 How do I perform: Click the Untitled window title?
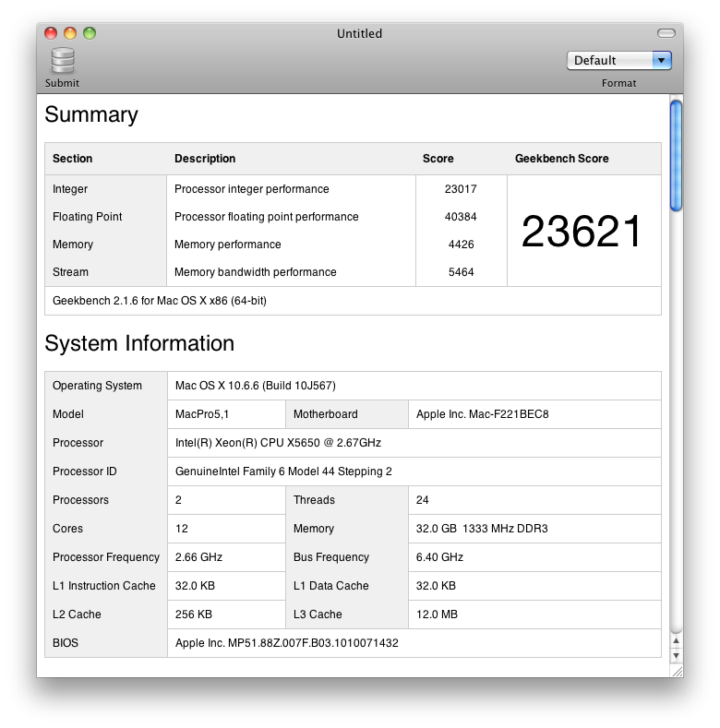point(359,34)
